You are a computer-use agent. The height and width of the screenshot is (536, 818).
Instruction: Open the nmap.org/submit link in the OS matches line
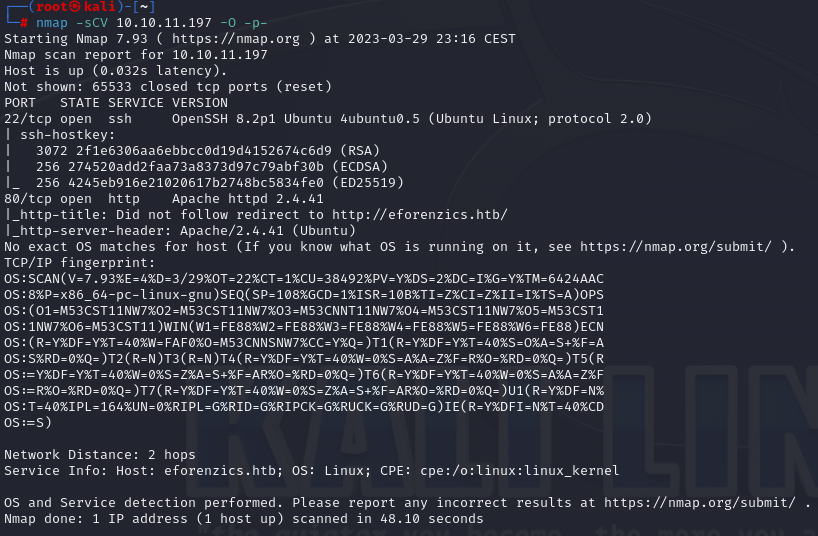pyautogui.click(x=678, y=246)
